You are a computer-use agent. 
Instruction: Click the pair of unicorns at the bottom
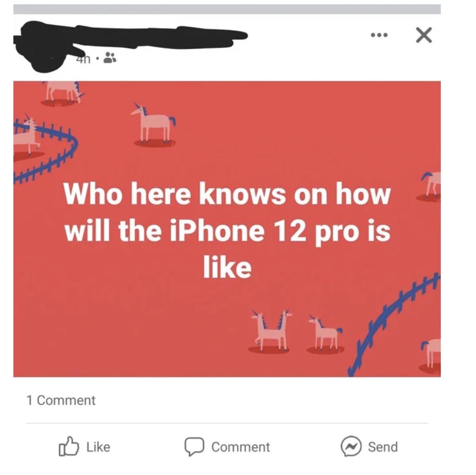272,331
